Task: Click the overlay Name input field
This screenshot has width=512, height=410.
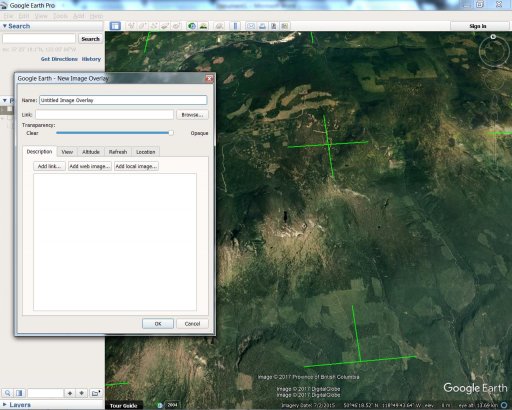Action: point(123,100)
